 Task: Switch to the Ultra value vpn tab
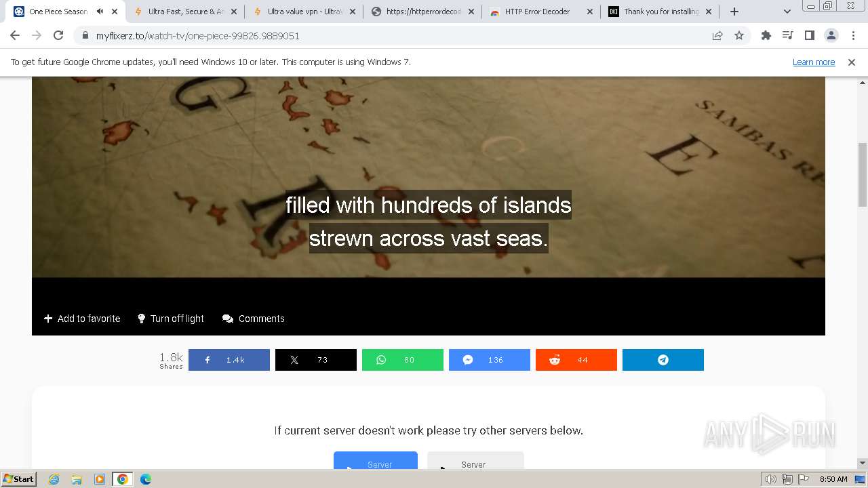304,12
